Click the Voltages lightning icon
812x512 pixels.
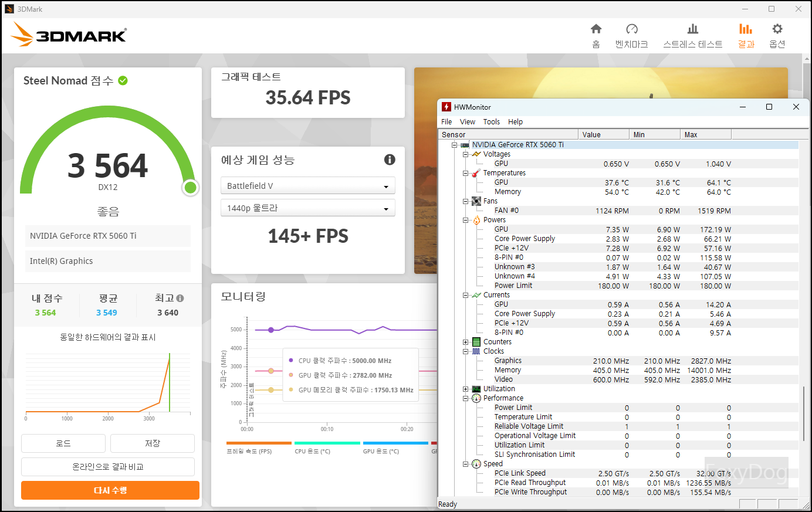point(476,154)
